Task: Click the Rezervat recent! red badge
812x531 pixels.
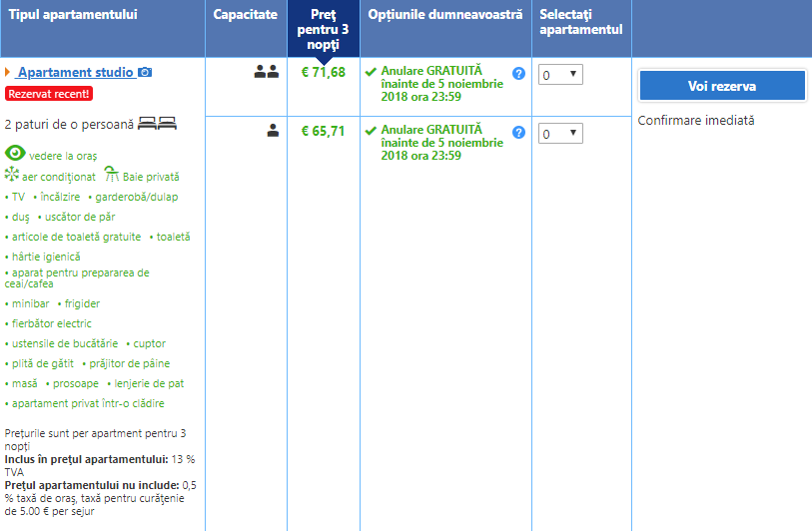Action: (48, 94)
